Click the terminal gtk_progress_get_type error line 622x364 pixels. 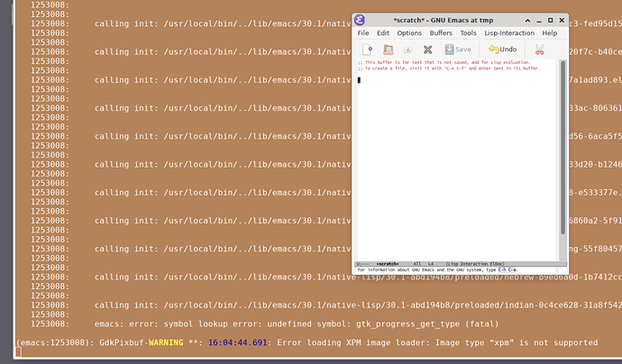297,324
